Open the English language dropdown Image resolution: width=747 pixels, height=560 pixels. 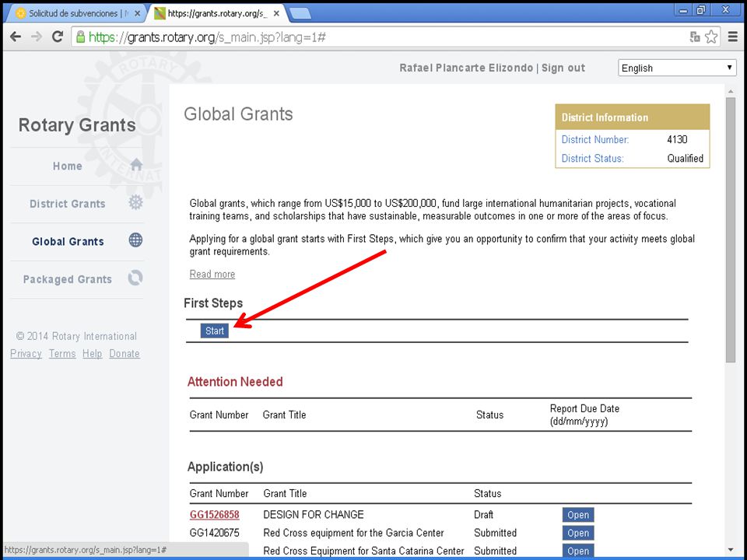click(677, 68)
